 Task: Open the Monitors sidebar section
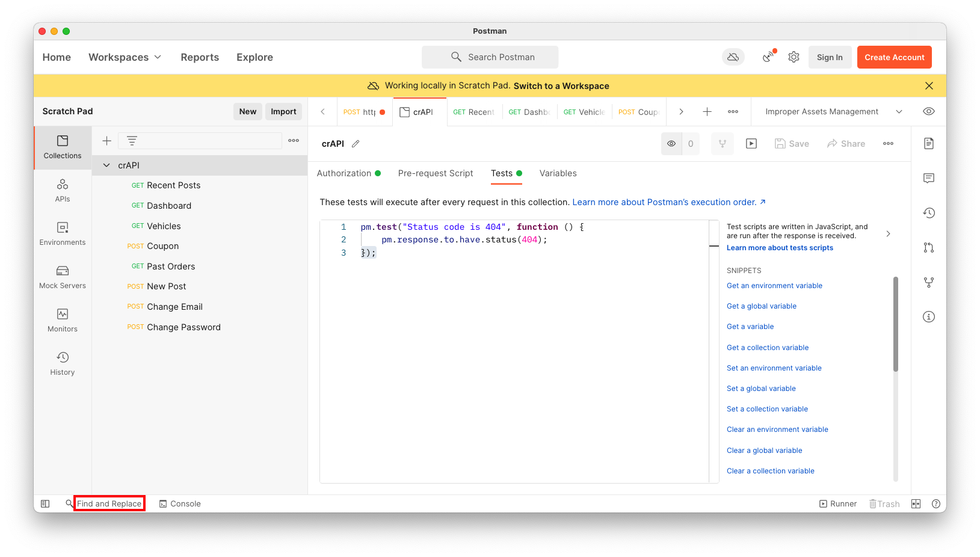pos(63,320)
